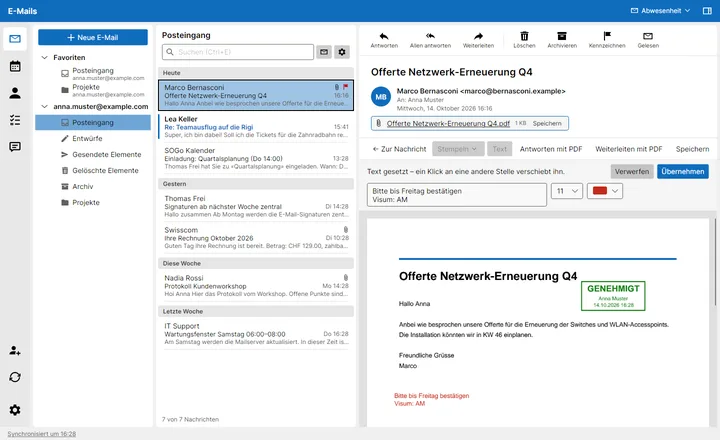
Task: Select the GENEHMIGT stamp on PDF
Action: click(x=613, y=296)
